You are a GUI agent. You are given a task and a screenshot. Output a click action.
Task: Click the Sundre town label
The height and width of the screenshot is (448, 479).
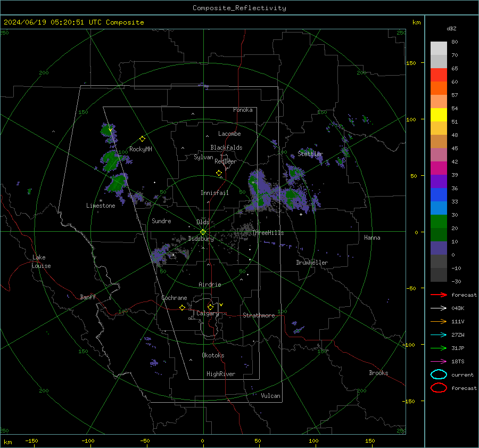coord(161,221)
